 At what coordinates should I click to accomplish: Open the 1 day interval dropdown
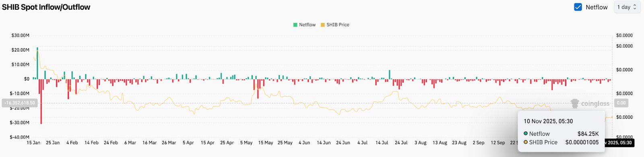point(627,7)
